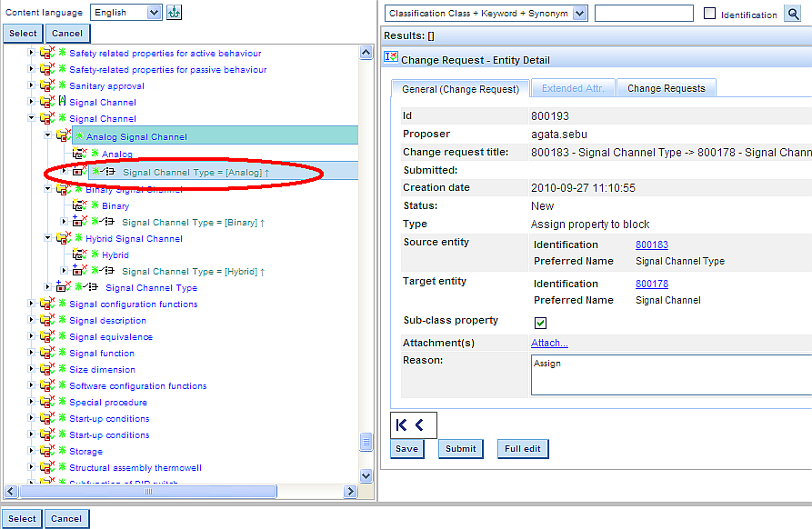812x529 pixels.
Task: Click the Change Request entity detail icon
Action: [391, 58]
